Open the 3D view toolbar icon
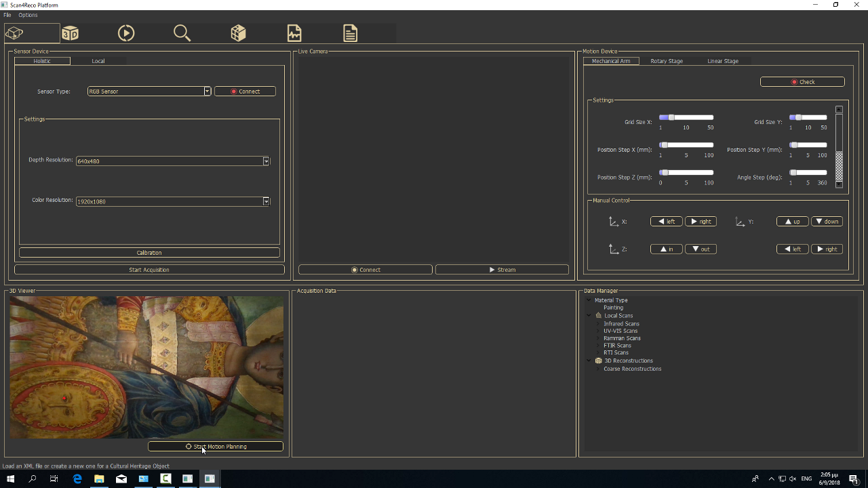Screen dimensions: 868x488 point(70,33)
